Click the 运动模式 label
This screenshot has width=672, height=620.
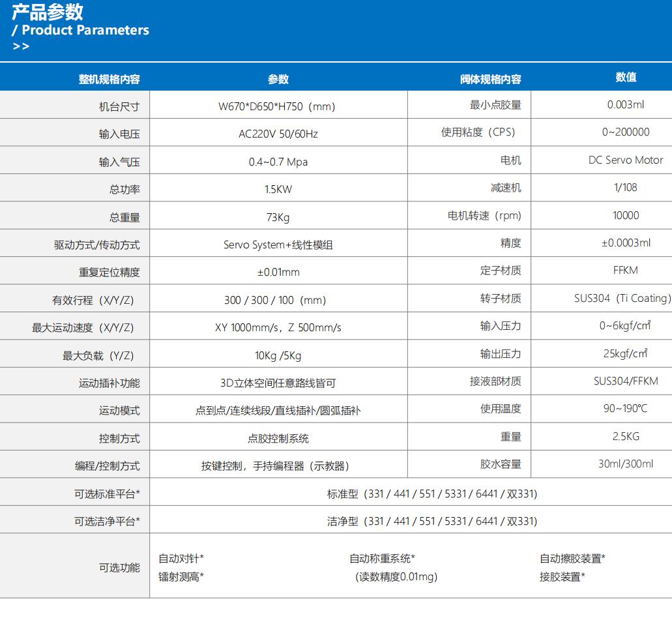coord(119,410)
